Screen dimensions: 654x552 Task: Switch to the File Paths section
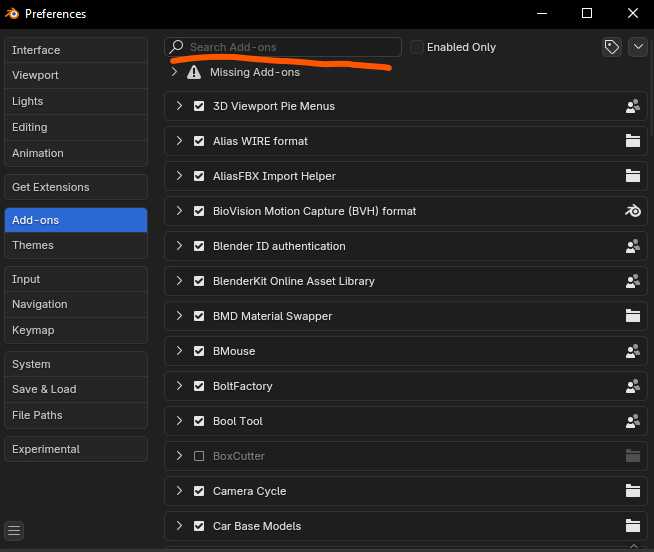(x=76, y=415)
